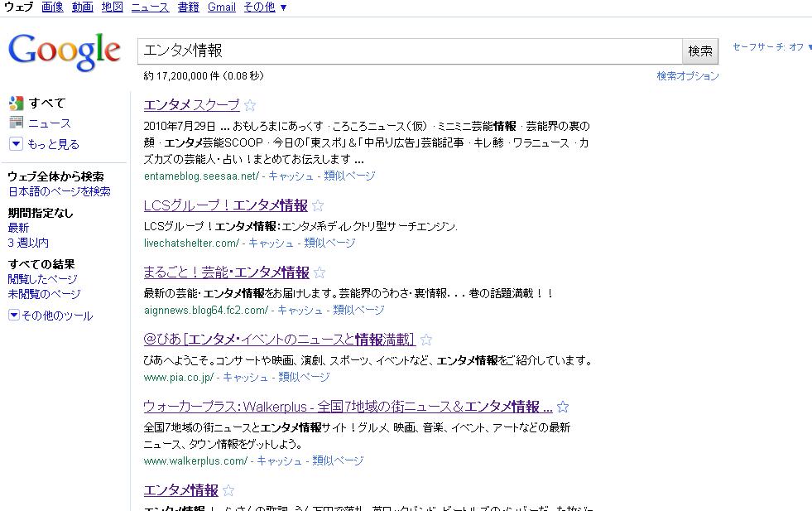Click the 検索 button

(700, 51)
